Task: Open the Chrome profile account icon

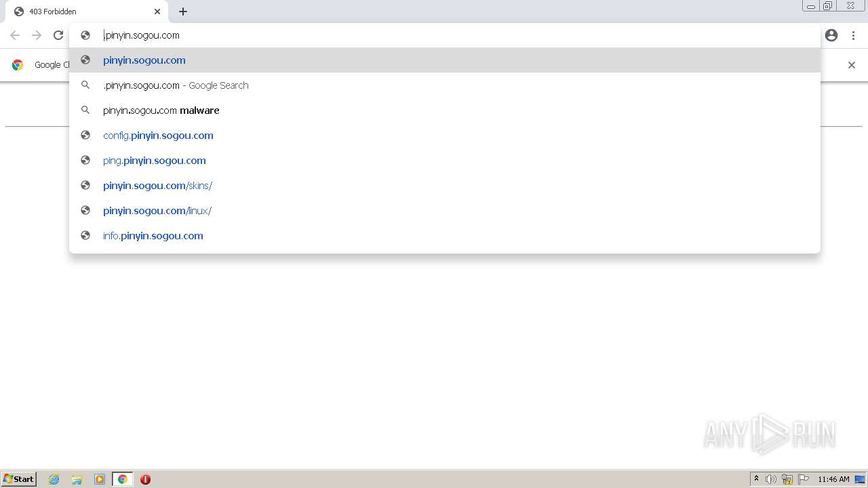Action: click(831, 35)
